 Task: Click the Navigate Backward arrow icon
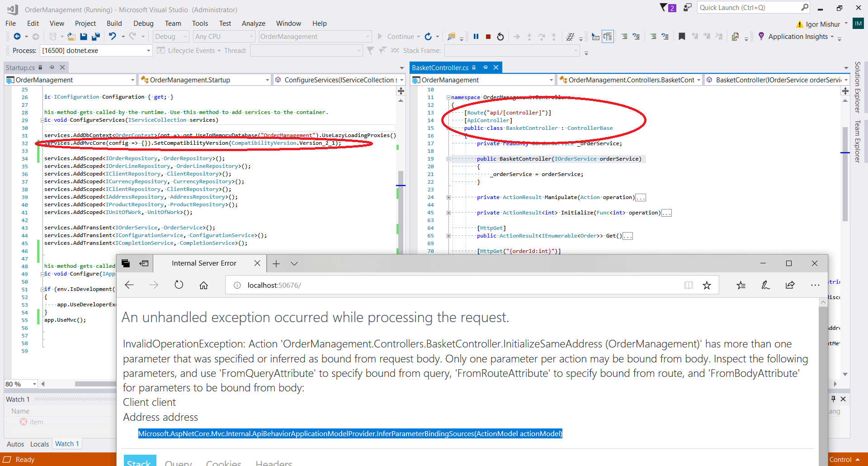[17, 37]
